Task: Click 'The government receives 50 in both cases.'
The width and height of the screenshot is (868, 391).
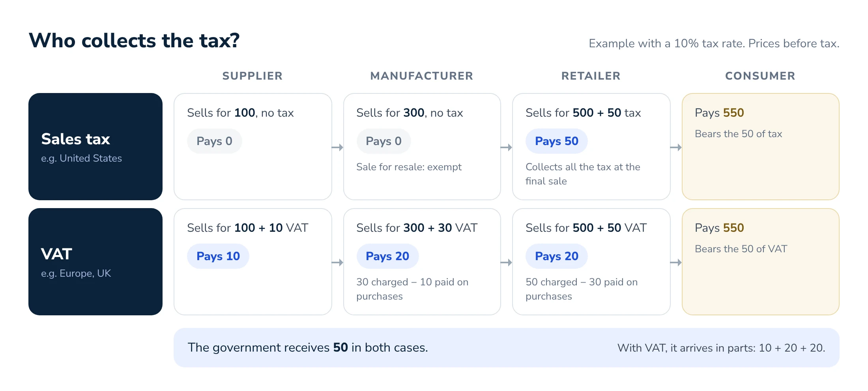Action: [x=308, y=348]
